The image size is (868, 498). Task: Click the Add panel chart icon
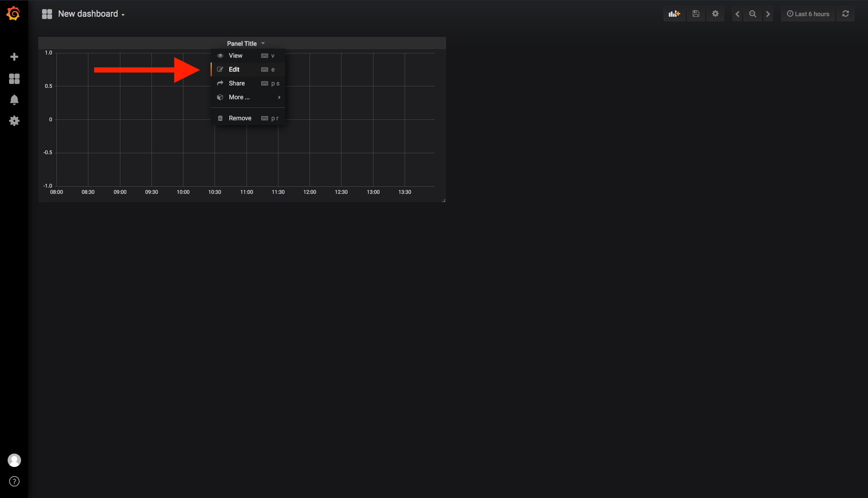[x=674, y=14]
